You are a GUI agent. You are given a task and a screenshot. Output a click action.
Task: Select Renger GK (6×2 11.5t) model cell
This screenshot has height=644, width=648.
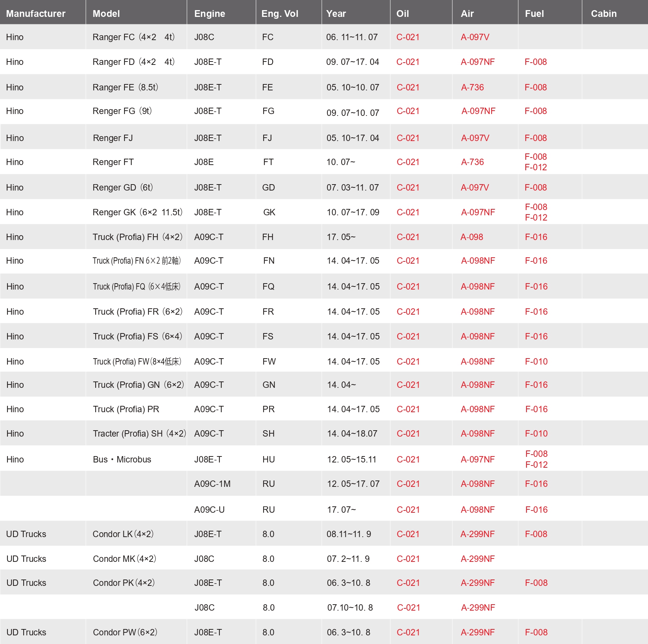click(x=138, y=212)
